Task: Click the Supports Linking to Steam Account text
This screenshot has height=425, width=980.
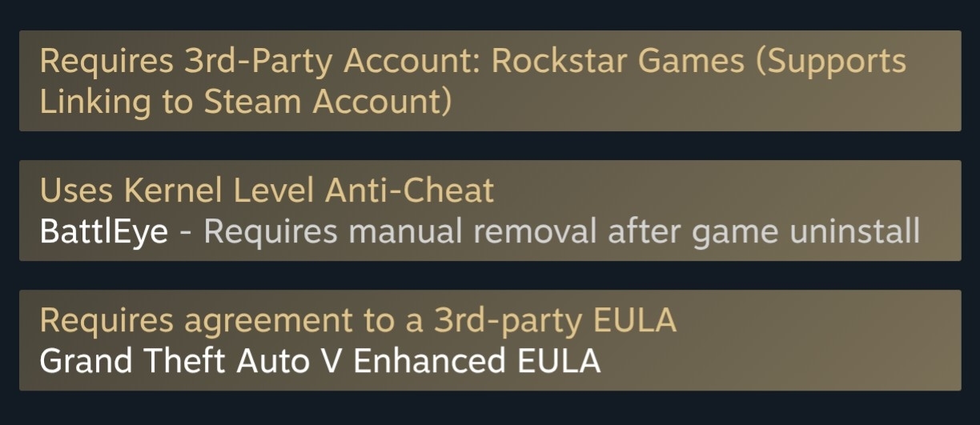Action: point(472,81)
